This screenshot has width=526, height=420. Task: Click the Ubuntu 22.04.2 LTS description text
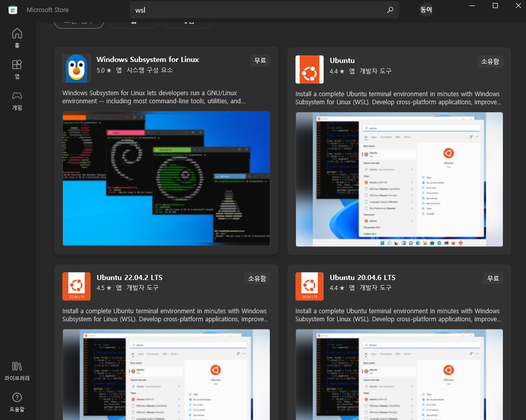click(165, 315)
